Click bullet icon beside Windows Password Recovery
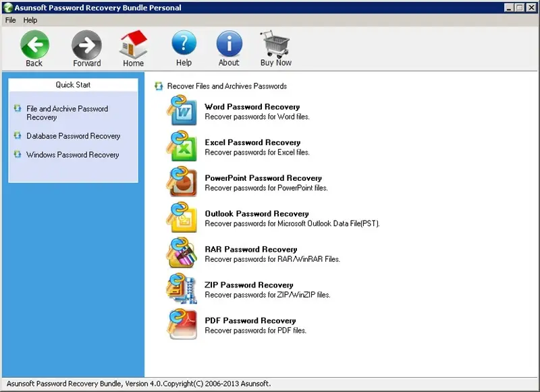The image size is (540, 392). pos(18,155)
